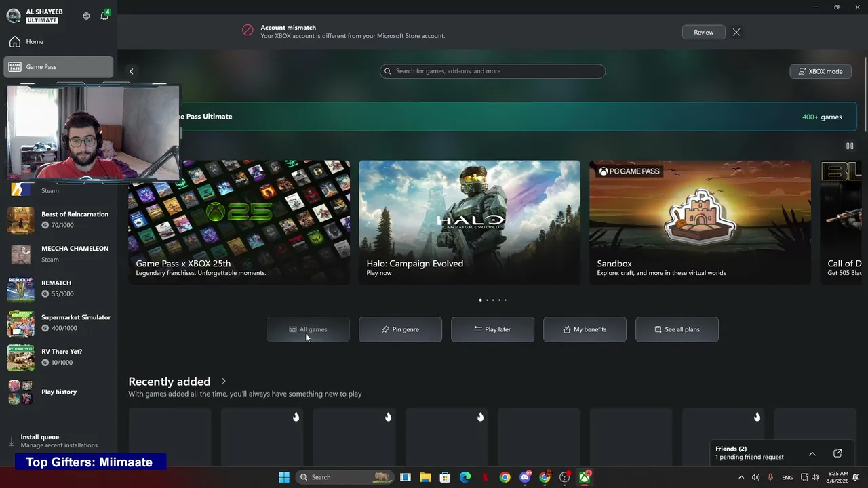Click the Beast of Reincarnation thumbnail
This screenshot has height=488, width=868.
click(20, 220)
